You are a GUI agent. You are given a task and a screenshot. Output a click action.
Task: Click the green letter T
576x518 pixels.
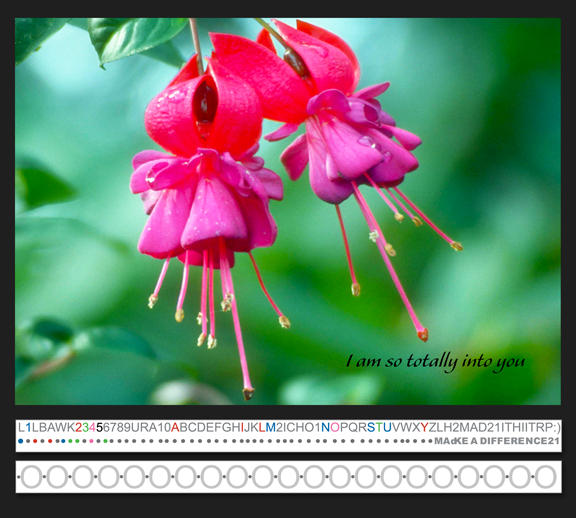pos(379,427)
